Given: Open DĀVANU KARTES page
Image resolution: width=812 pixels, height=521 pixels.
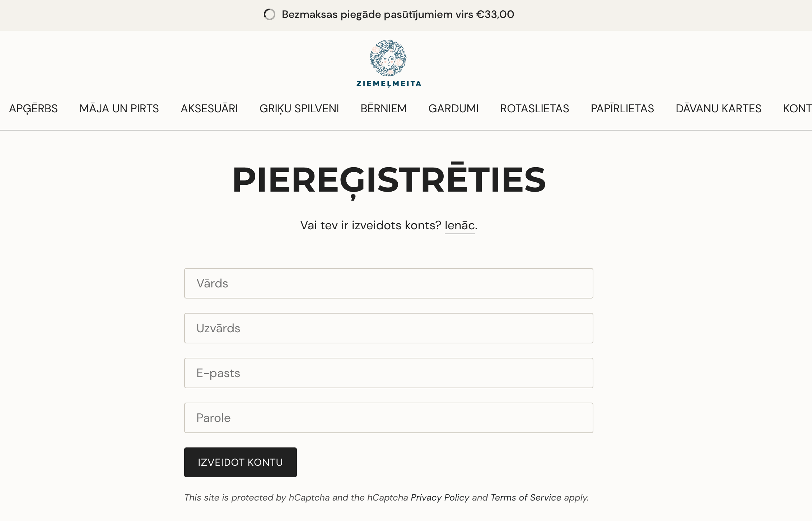Looking at the screenshot, I should [719, 108].
